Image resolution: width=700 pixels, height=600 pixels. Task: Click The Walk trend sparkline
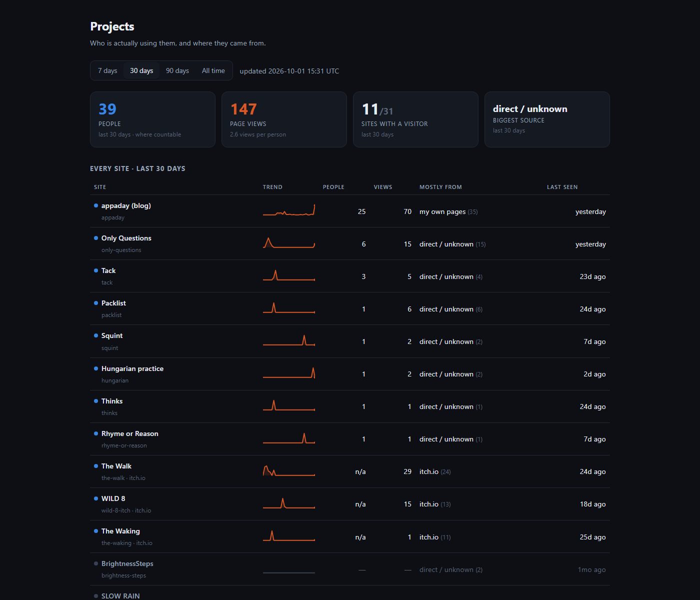pyautogui.click(x=289, y=470)
